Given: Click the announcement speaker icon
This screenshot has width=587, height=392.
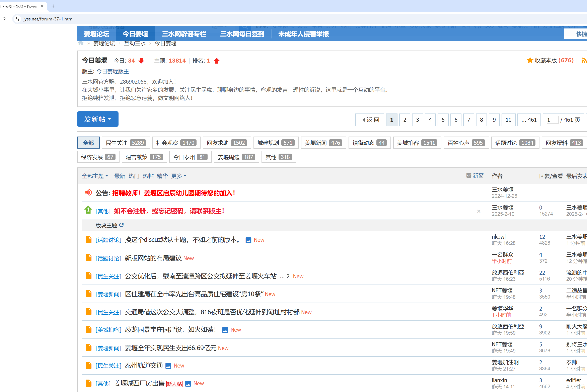Looking at the screenshot, I should coord(88,192).
